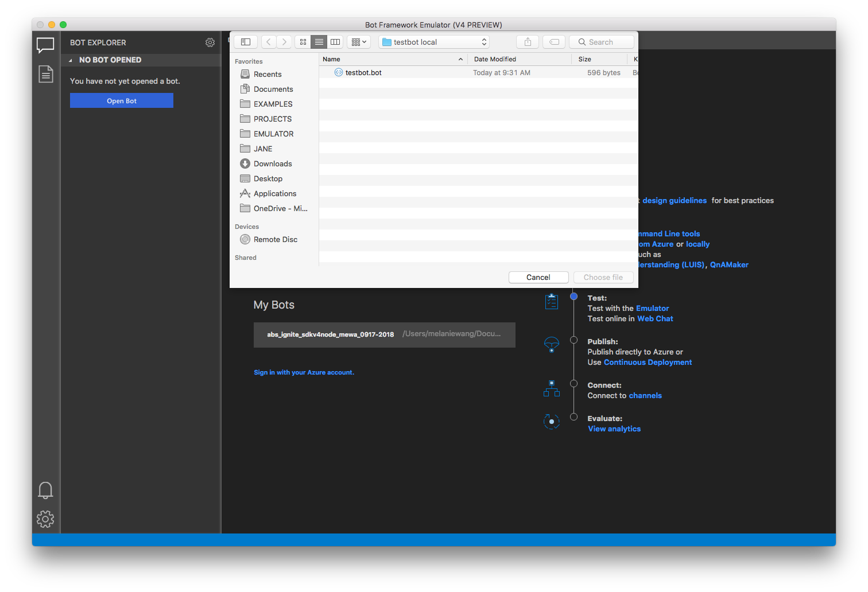Viewport: 868px width, 592px height.
Task: Select list view mode
Action: [x=319, y=41]
